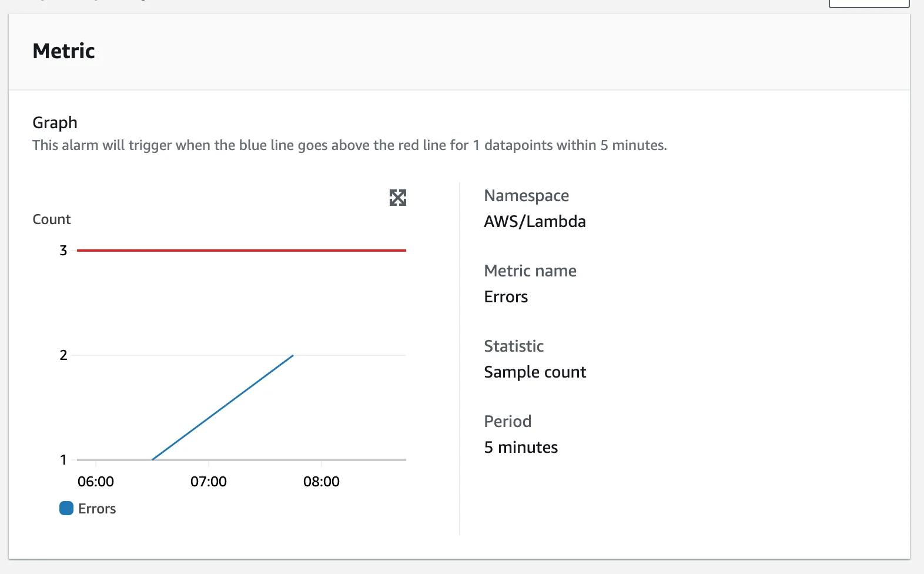Click the y-axis value 2

pyautogui.click(x=63, y=355)
